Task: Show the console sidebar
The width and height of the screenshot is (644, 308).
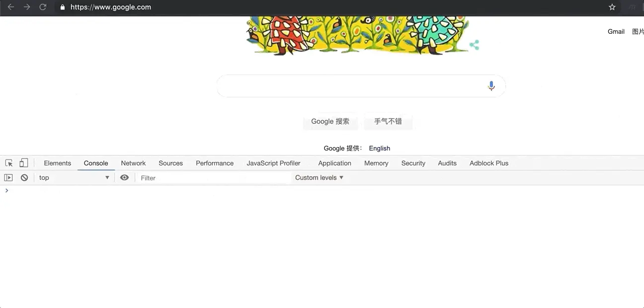Action: click(8, 177)
